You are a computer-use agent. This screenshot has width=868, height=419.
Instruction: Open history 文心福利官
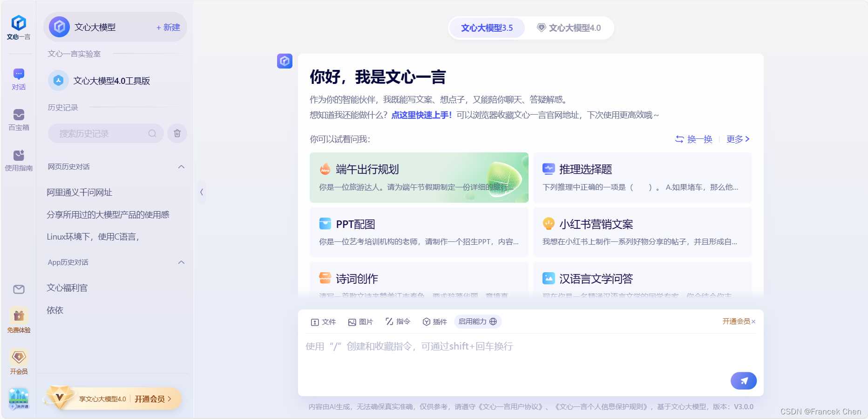pyautogui.click(x=67, y=288)
